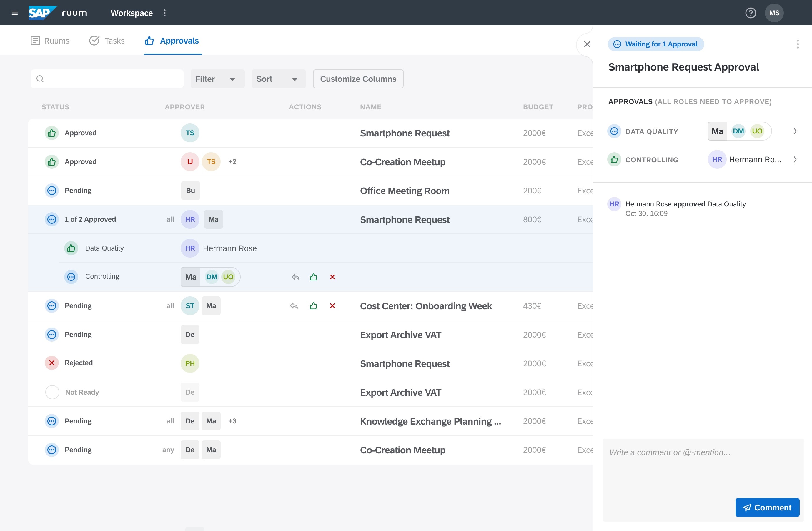The width and height of the screenshot is (812, 531).
Task: Reject the Cost Center: Onboarding Week approval
Action: (x=332, y=306)
